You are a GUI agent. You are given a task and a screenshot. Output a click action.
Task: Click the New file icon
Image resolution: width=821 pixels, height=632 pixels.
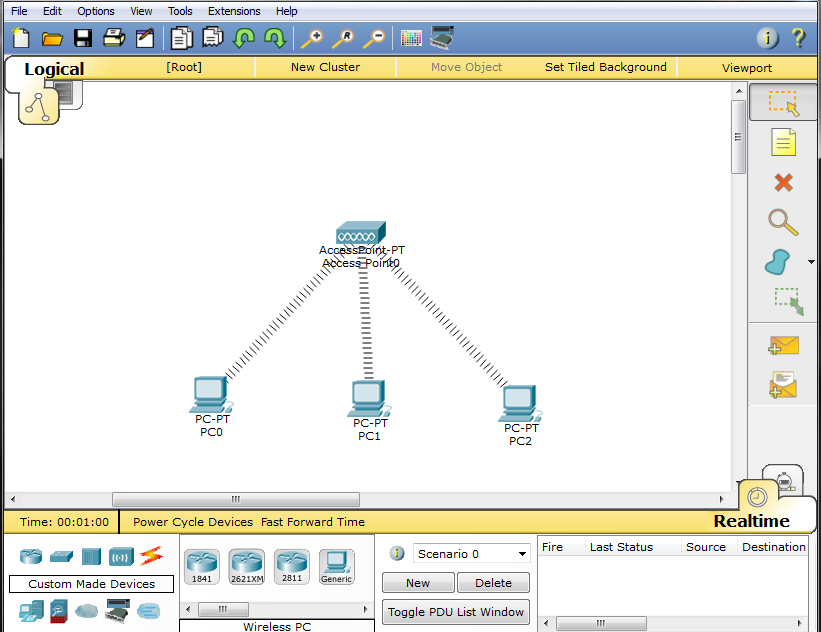point(20,38)
